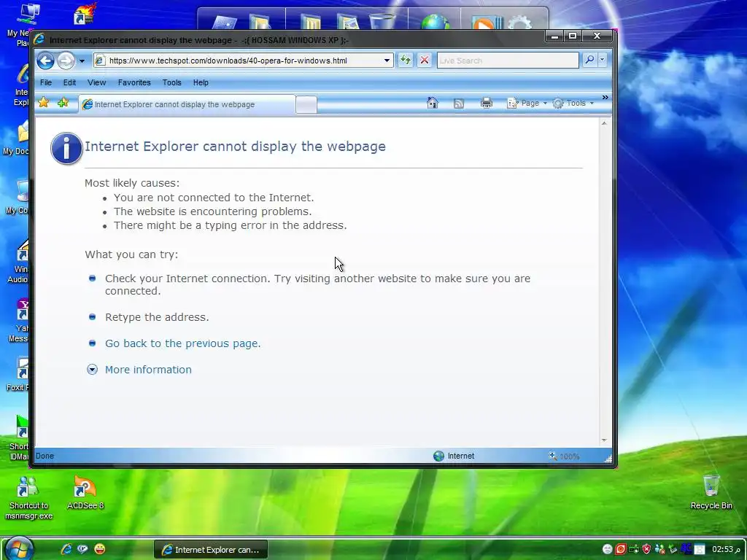Click the pale face icon in system tray
The height and width of the screenshot is (560, 747).
(608, 549)
